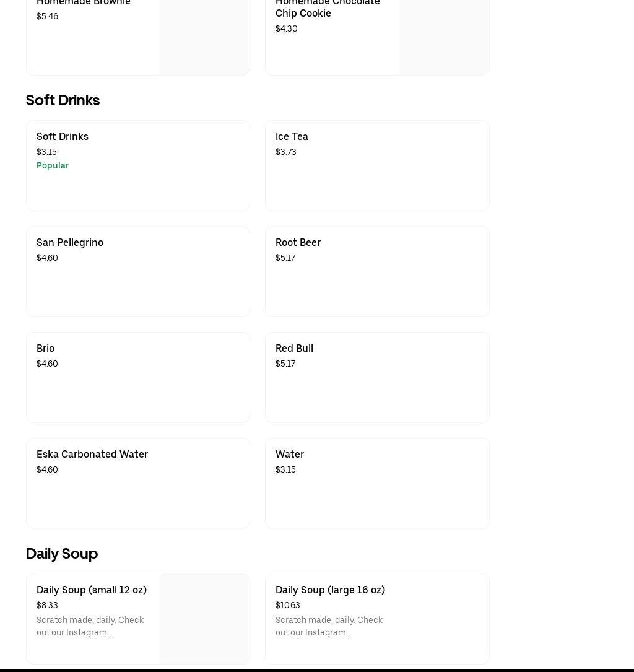Click the Instagram mention in soup description
This screenshot has width=634, height=672.
(90, 626)
